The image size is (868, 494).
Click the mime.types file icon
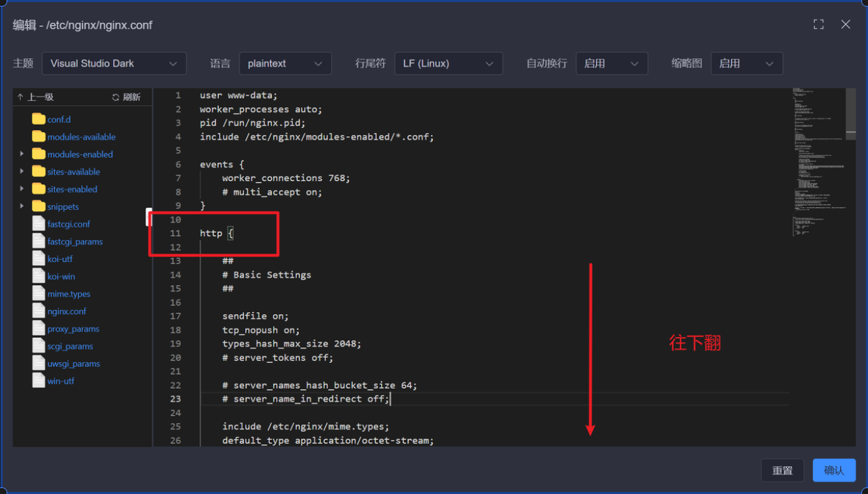coord(38,294)
